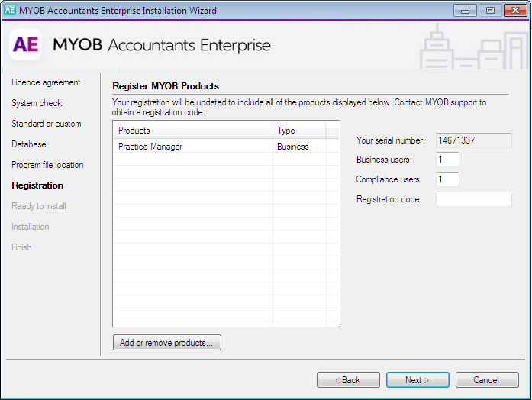Click the AE logo icon in the header
The height and width of the screenshot is (400, 532).
26,45
